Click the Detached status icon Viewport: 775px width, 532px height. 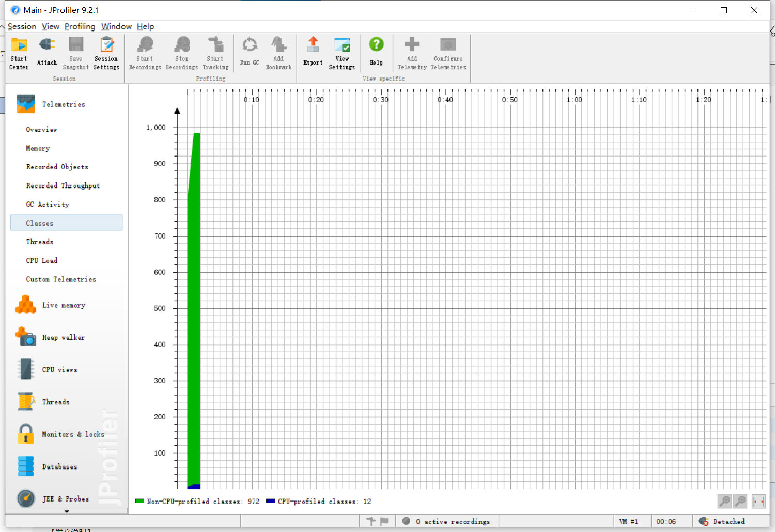tap(703, 521)
